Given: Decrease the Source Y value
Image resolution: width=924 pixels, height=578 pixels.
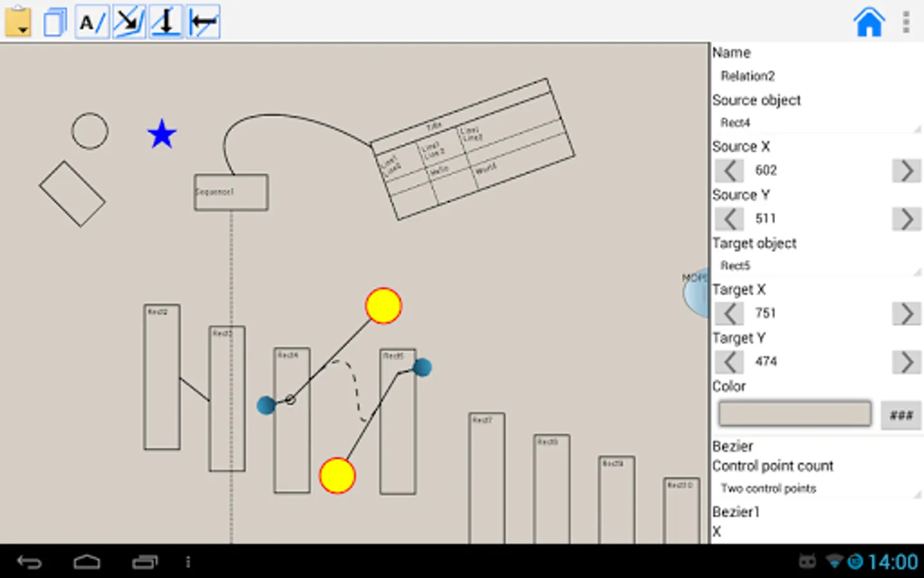Looking at the screenshot, I should [x=730, y=219].
